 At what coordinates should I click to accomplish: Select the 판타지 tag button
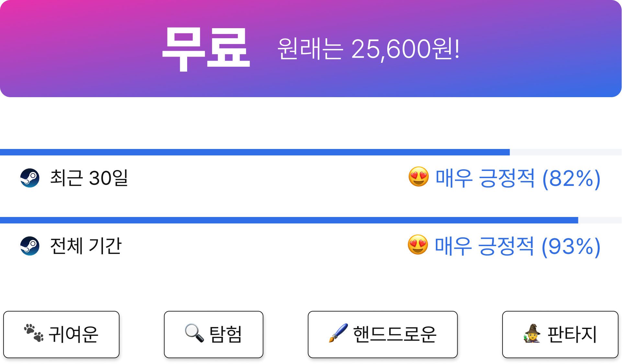(560, 335)
